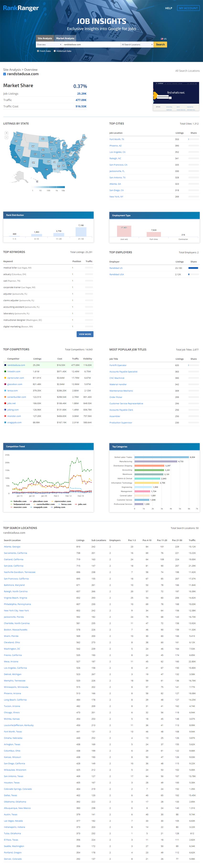The height and width of the screenshot is (868, 203).
Task: Toggle linkedin.com in the trend legend
Action: click(18, 501)
